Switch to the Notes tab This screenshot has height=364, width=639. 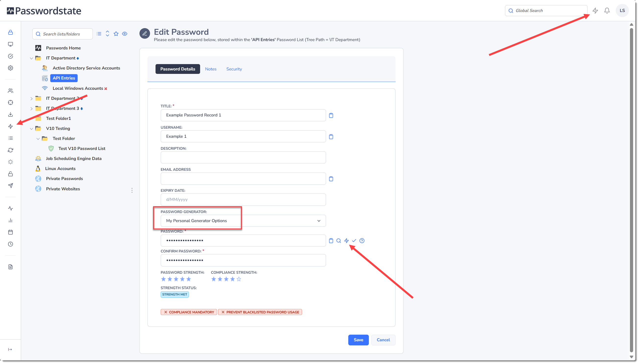click(x=211, y=69)
